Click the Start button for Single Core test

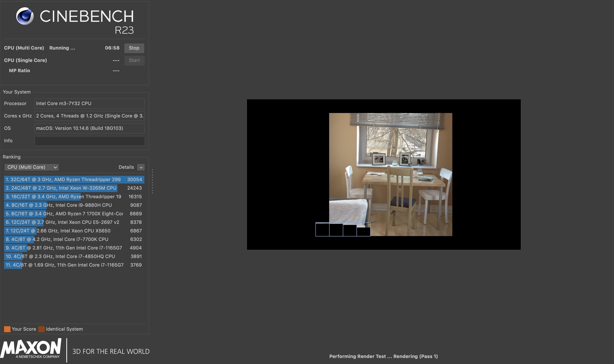pos(134,60)
